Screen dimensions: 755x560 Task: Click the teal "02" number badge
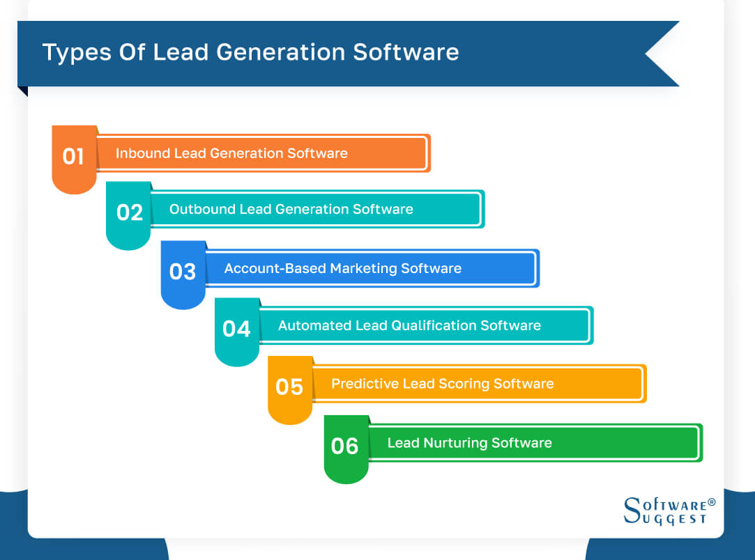[128, 212]
